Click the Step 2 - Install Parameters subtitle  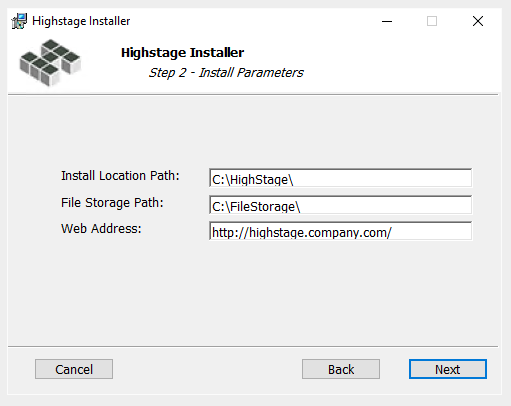tap(226, 73)
